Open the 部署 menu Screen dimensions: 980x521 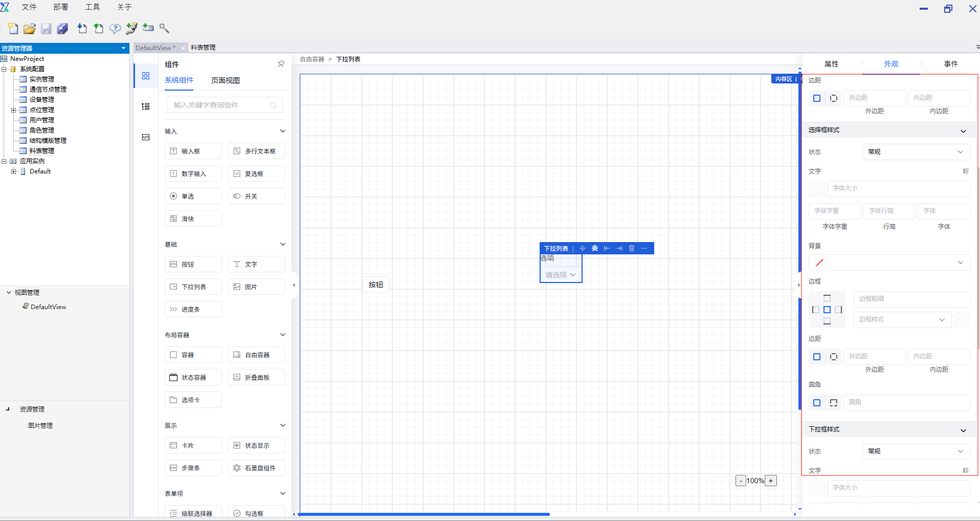point(60,7)
